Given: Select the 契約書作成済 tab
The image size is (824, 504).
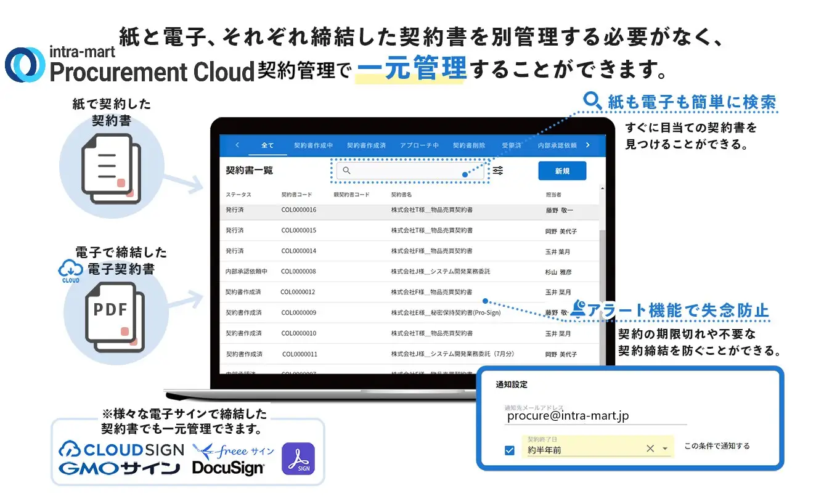Looking at the screenshot, I should click(366, 145).
